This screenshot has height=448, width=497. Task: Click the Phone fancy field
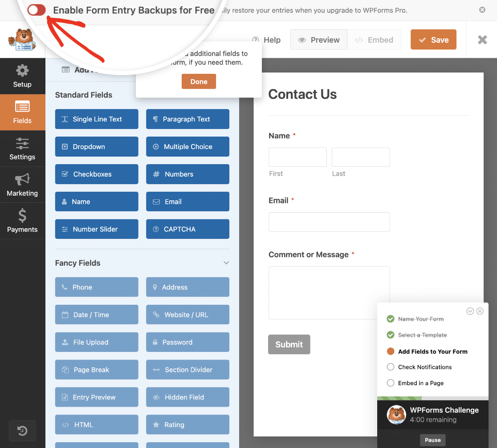tap(97, 287)
